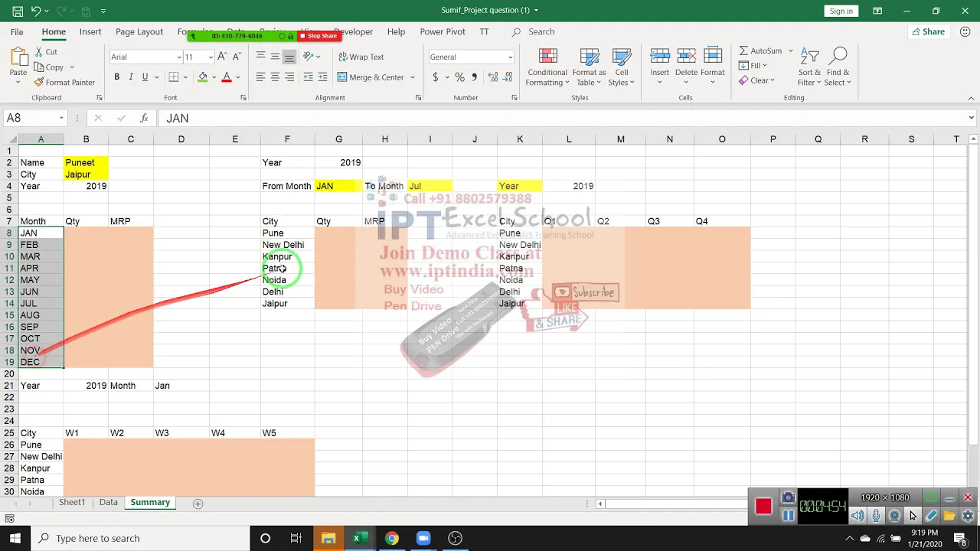Screen dimensions: 980x551
Task: Click the Save icon in title bar
Action: pos(17,11)
